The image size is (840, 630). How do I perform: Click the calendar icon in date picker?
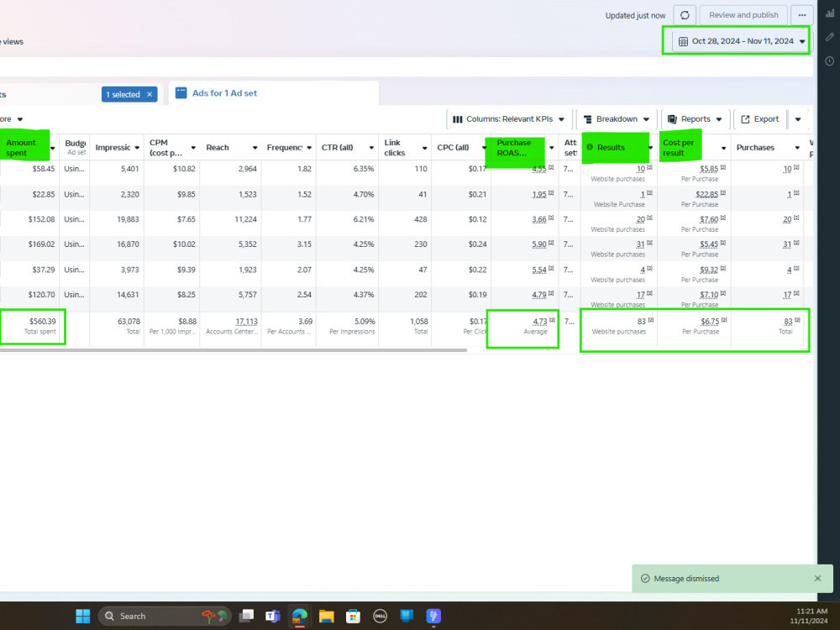683,41
